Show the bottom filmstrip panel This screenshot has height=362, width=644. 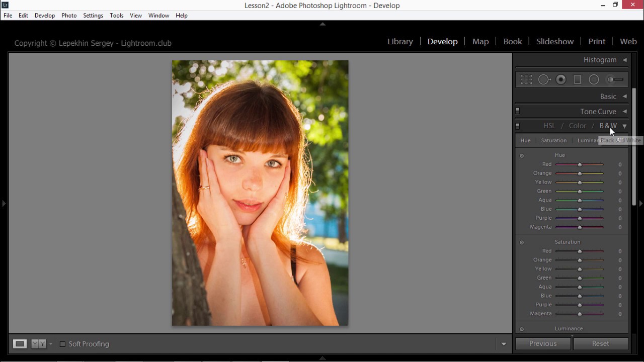(x=323, y=358)
